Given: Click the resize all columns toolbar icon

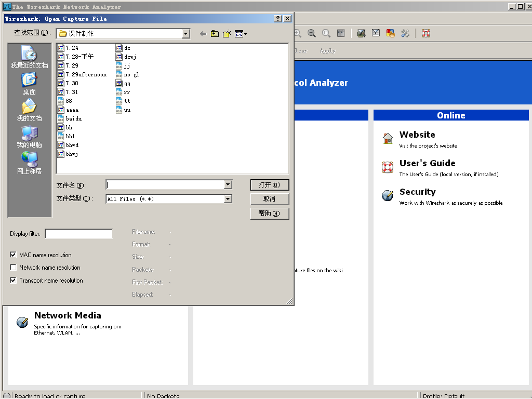Looking at the screenshot, I should [341, 33].
